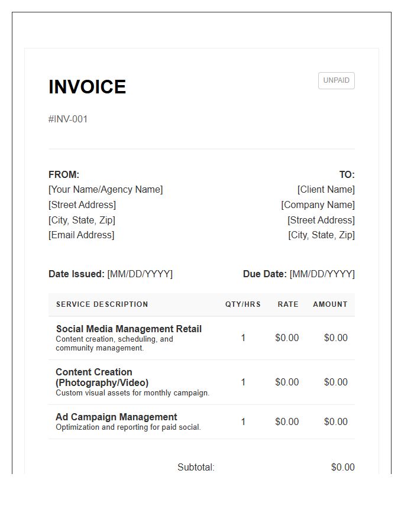414x532 pixels.
Task: Click the UNPAID status badge
Action: 336,80
